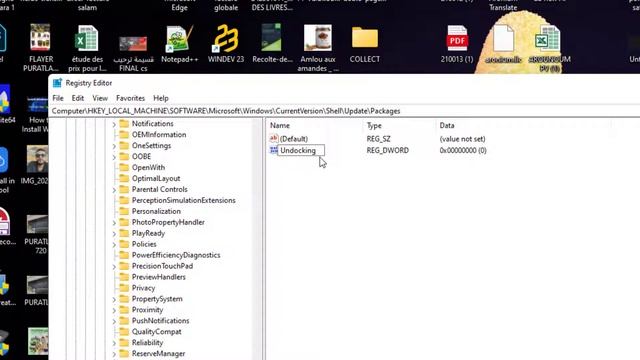
Task: Open the Amlou aux amandes image
Action: point(318,38)
